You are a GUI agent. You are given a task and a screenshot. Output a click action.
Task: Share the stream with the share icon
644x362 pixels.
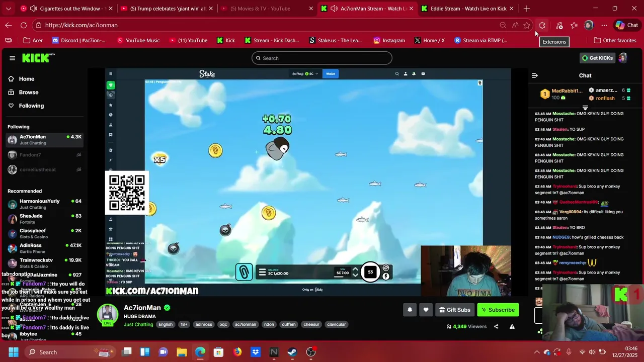click(496, 326)
